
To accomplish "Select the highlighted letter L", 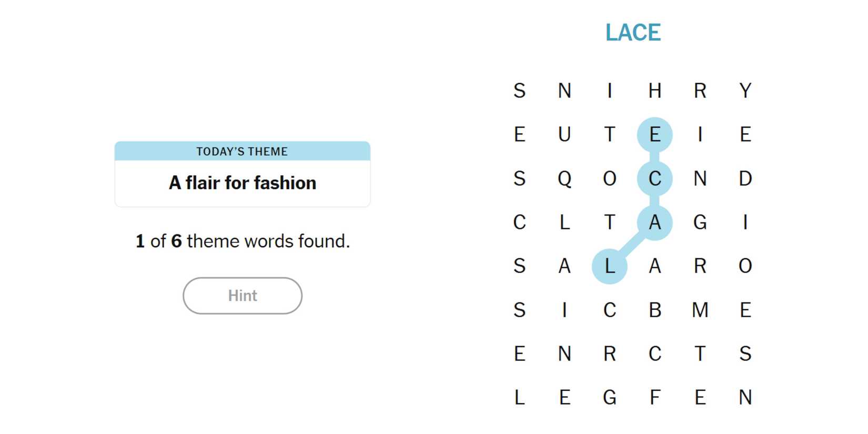I will pos(609,266).
